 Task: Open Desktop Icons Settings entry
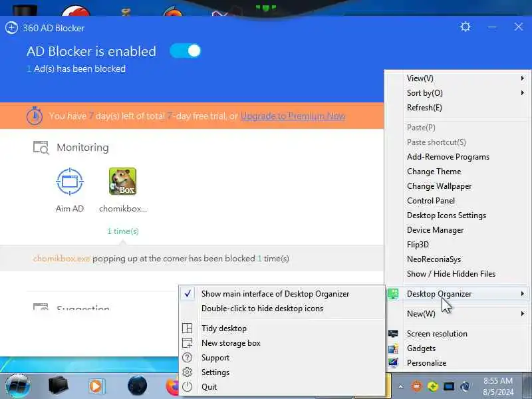pos(446,215)
